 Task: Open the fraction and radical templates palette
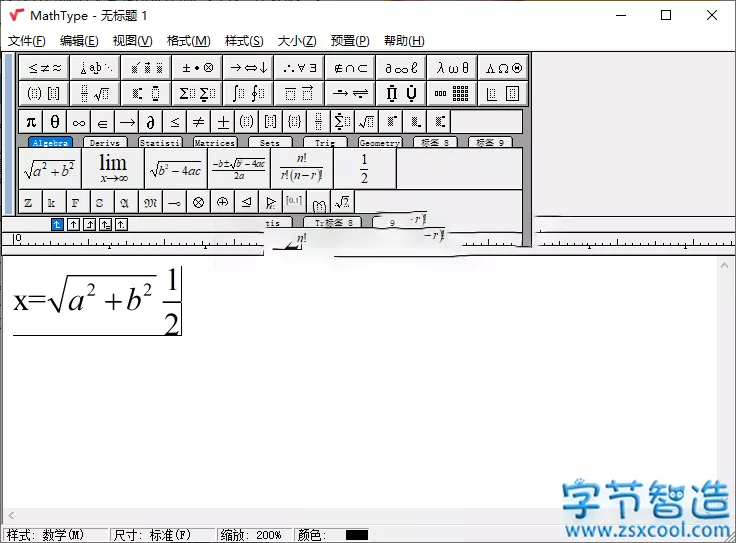(x=96, y=93)
